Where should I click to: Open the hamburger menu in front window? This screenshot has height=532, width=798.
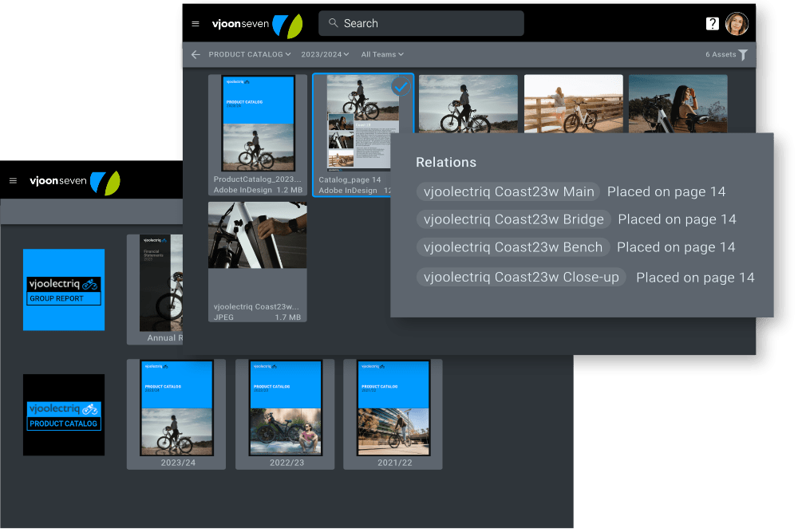tap(196, 24)
